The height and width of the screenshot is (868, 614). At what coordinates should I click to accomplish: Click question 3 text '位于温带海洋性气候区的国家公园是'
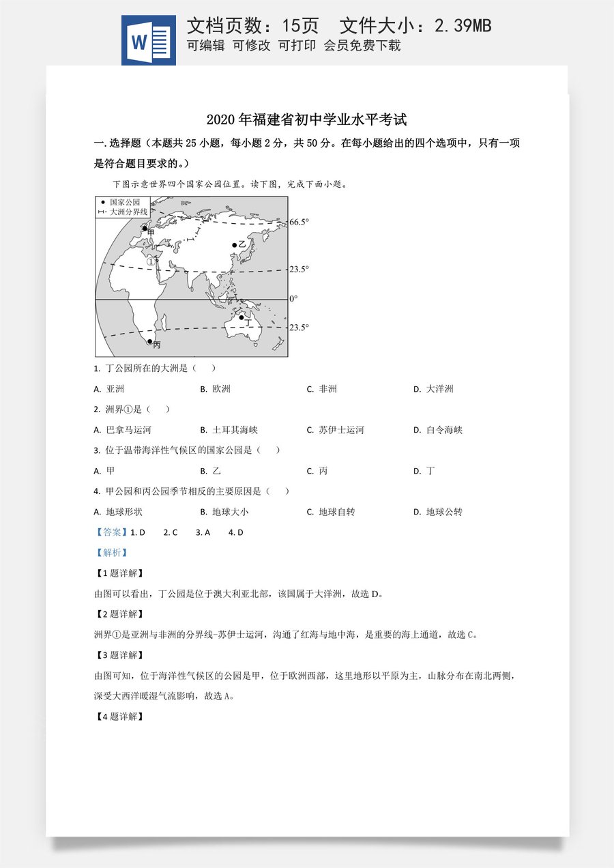click(x=179, y=450)
